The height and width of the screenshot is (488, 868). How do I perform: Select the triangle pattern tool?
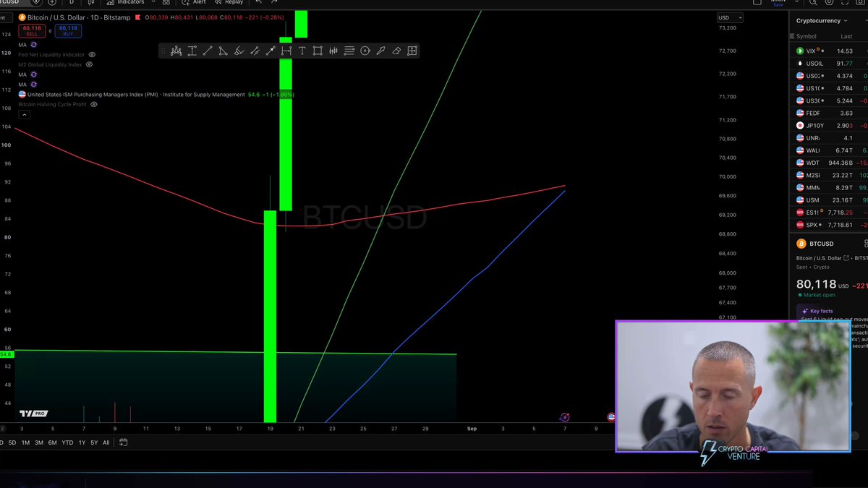point(223,51)
